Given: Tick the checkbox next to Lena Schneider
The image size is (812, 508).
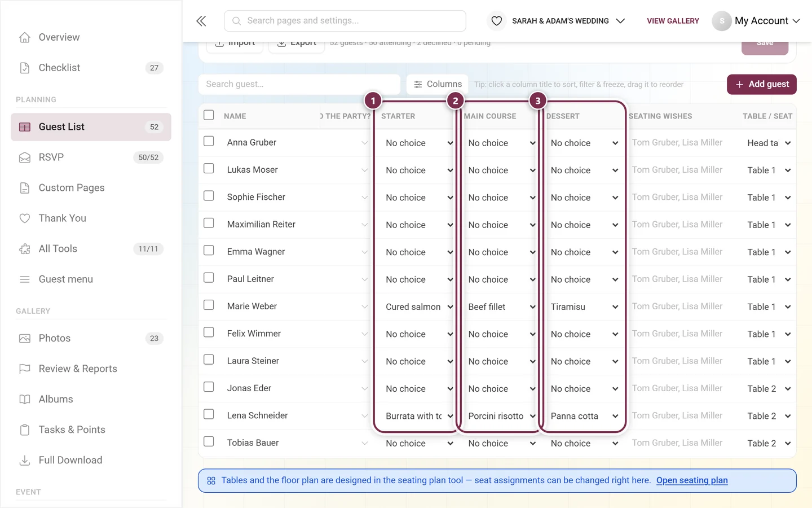Looking at the screenshot, I should (209, 414).
